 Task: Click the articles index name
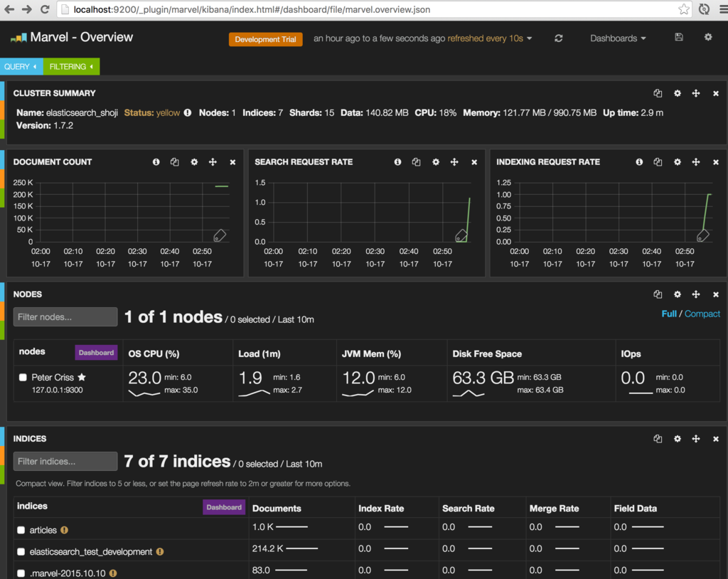tap(43, 530)
